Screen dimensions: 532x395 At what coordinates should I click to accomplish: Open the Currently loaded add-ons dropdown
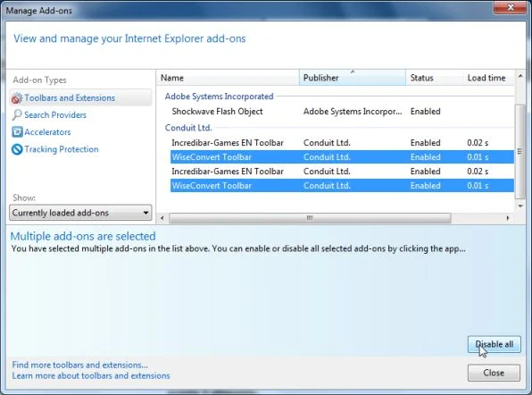[80, 213]
